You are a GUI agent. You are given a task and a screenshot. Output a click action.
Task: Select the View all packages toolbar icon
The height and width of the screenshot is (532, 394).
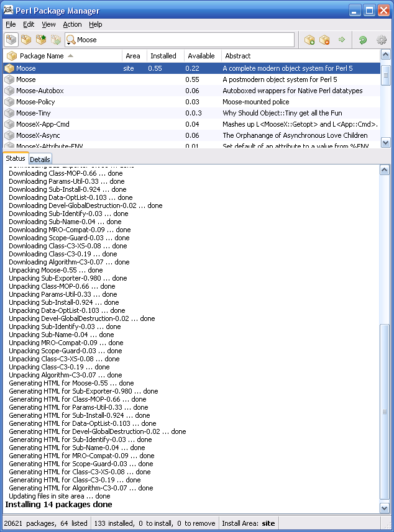[11, 40]
